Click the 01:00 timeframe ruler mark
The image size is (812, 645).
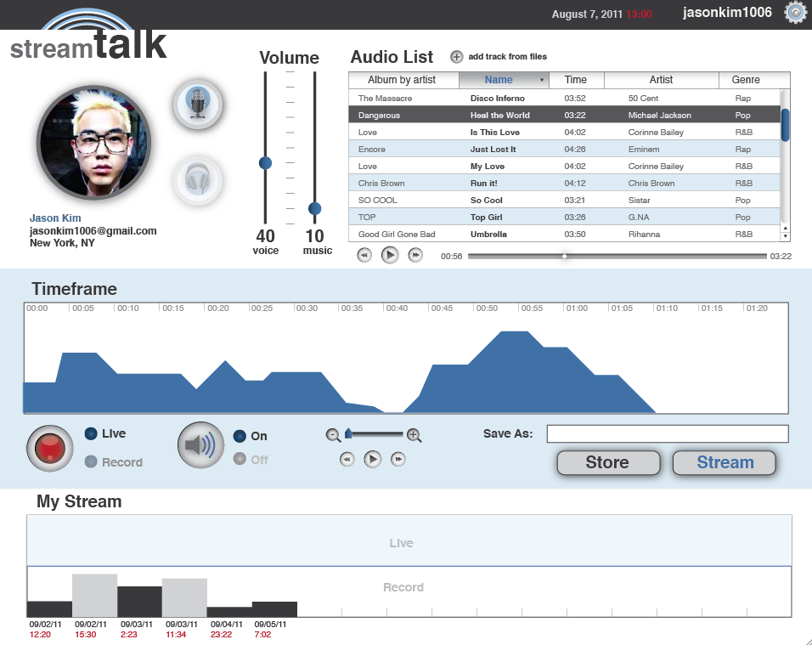pos(577,308)
